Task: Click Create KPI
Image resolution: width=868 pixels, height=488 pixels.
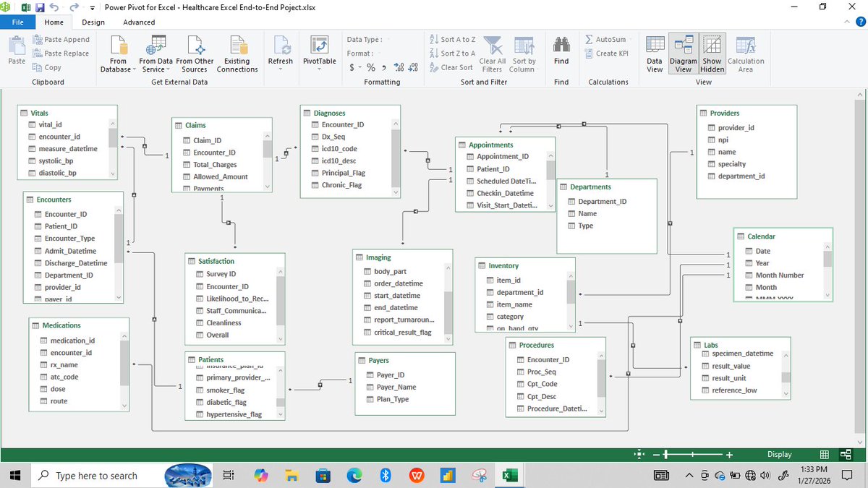Action: pos(606,53)
